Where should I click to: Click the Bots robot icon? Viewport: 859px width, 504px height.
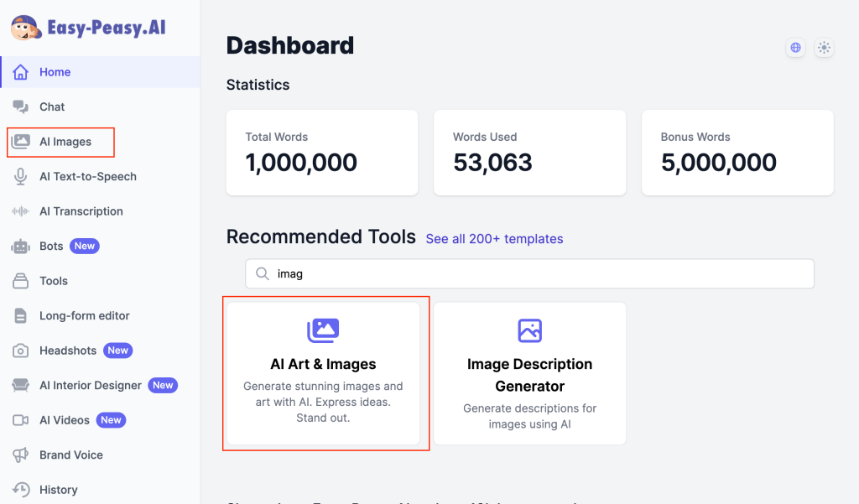pos(21,247)
